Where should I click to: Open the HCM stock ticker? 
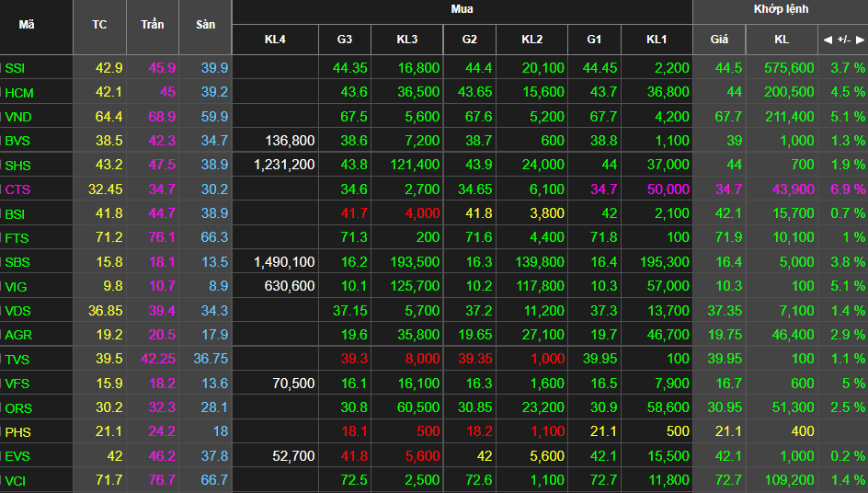coord(19,92)
